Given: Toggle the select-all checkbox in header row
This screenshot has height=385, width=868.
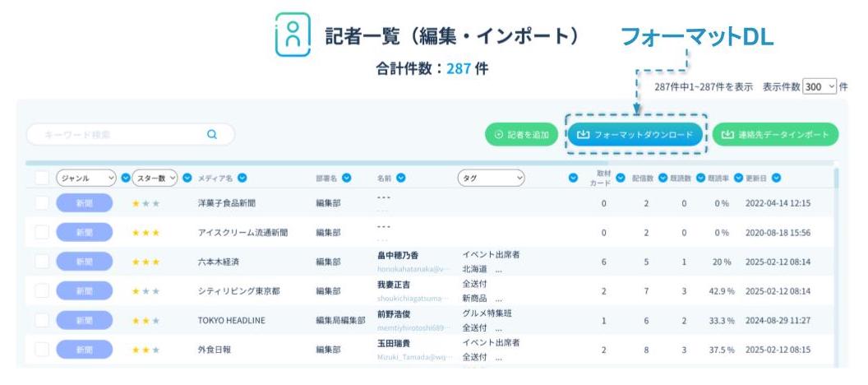Looking at the screenshot, I should (x=42, y=178).
